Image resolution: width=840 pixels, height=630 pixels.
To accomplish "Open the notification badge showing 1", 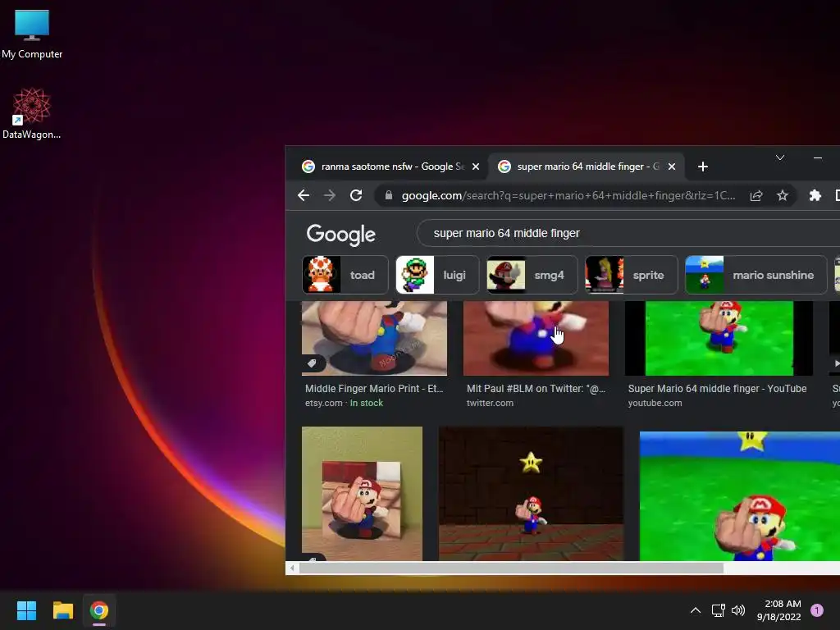I will (817, 610).
